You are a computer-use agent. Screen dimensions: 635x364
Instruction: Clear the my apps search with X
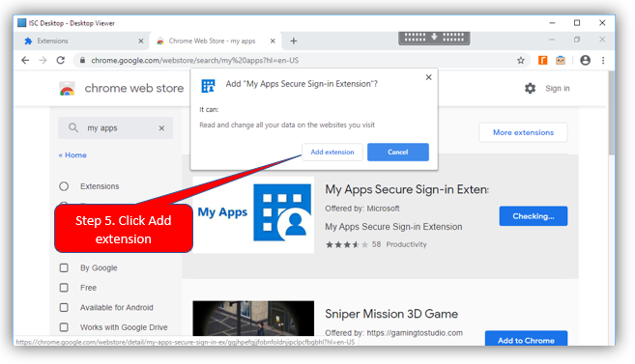click(x=161, y=128)
